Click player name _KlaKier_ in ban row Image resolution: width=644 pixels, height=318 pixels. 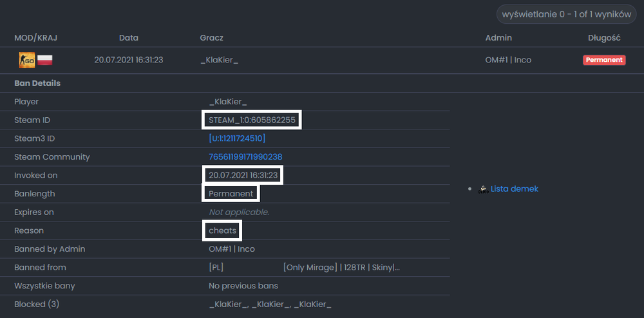(x=220, y=60)
